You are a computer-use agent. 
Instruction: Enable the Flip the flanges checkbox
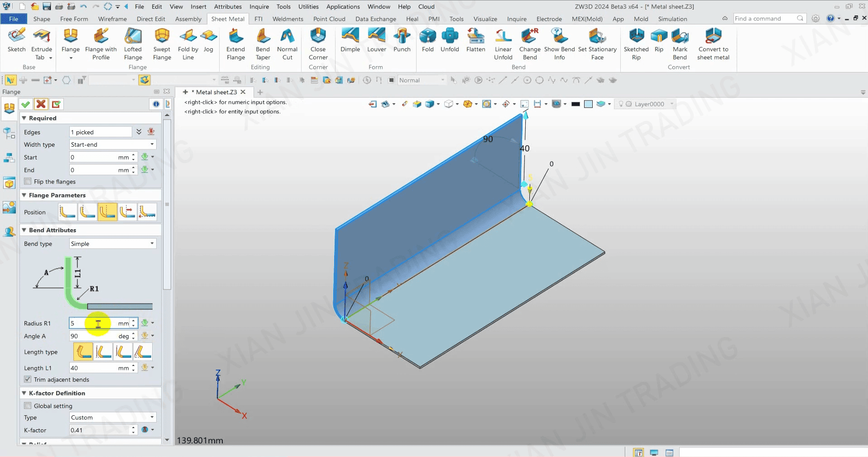click(28, 182)
